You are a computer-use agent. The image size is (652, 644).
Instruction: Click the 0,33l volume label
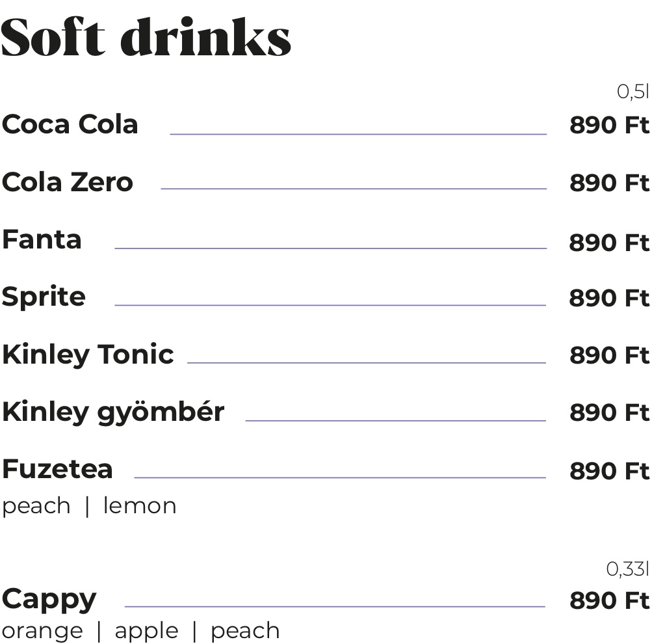click(627, 569)
